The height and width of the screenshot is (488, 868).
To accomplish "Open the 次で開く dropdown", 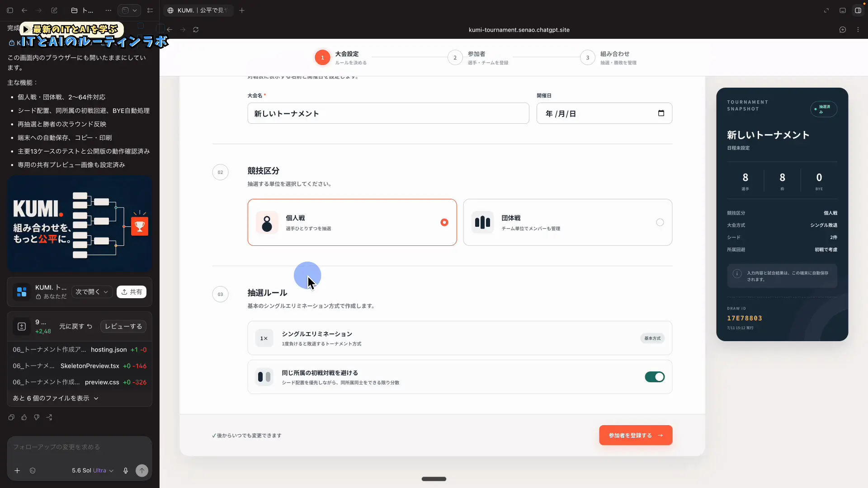I will coord(92,292).
